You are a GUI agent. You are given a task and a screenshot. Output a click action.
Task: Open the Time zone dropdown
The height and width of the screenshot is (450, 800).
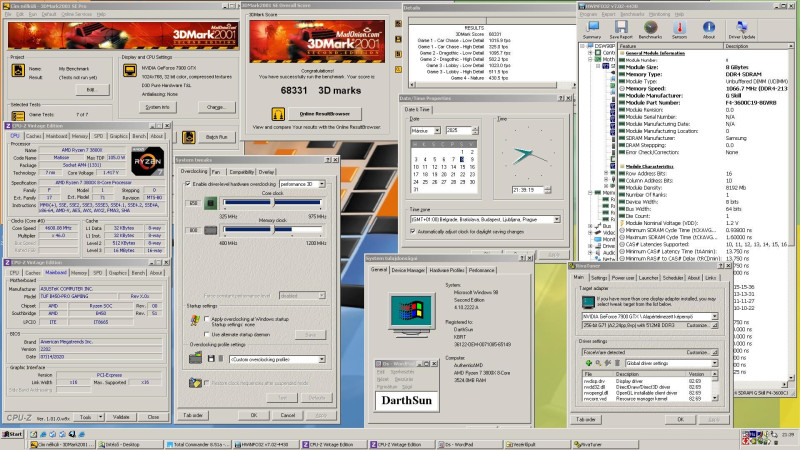tap(557, 219)
